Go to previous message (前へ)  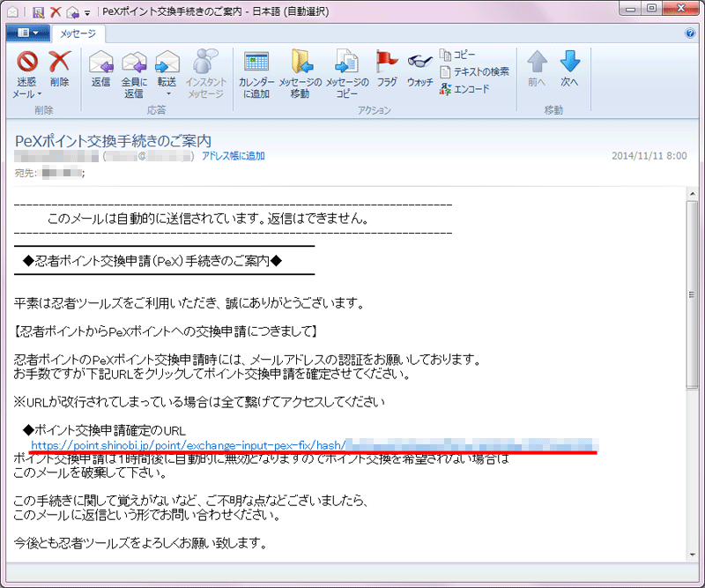(537, 69)
